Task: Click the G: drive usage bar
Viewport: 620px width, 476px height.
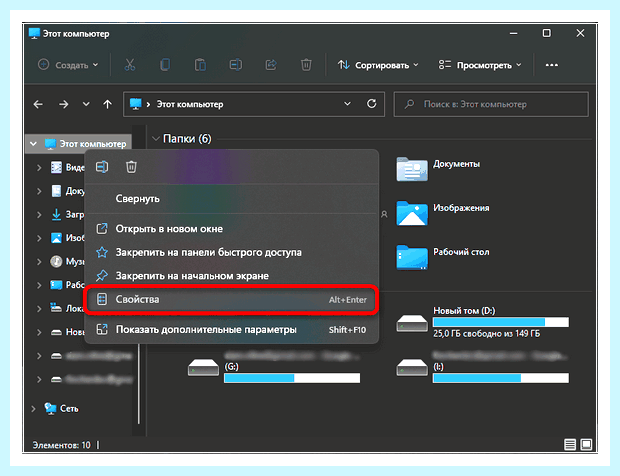Action: [292, 378]
